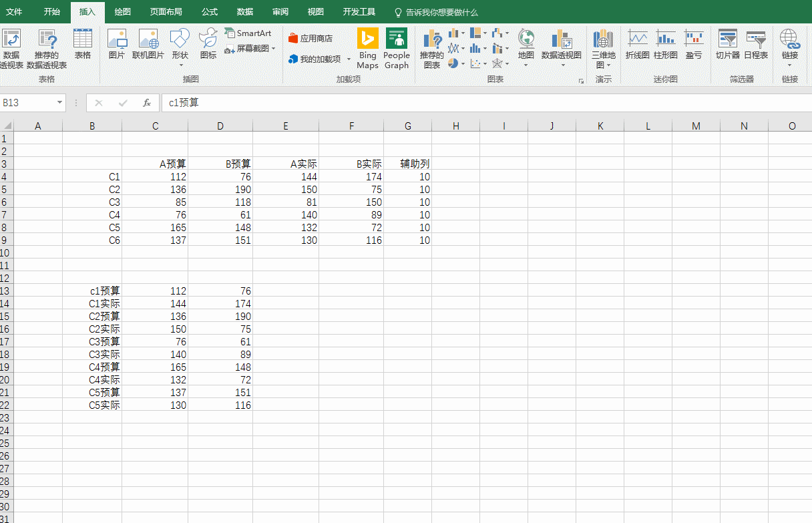
Task: Open the Charts group dialog launcher
Action: pyautogui.click(x=580, y=80)
